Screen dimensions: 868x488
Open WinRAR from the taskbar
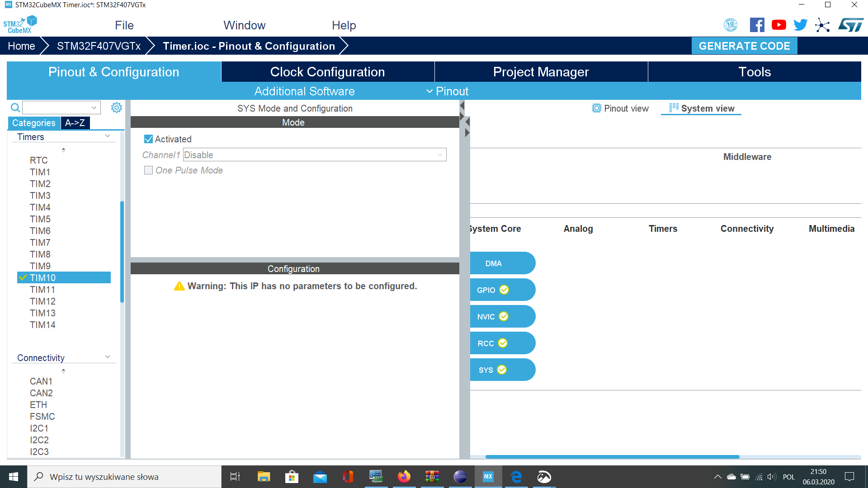pos(432,477)
